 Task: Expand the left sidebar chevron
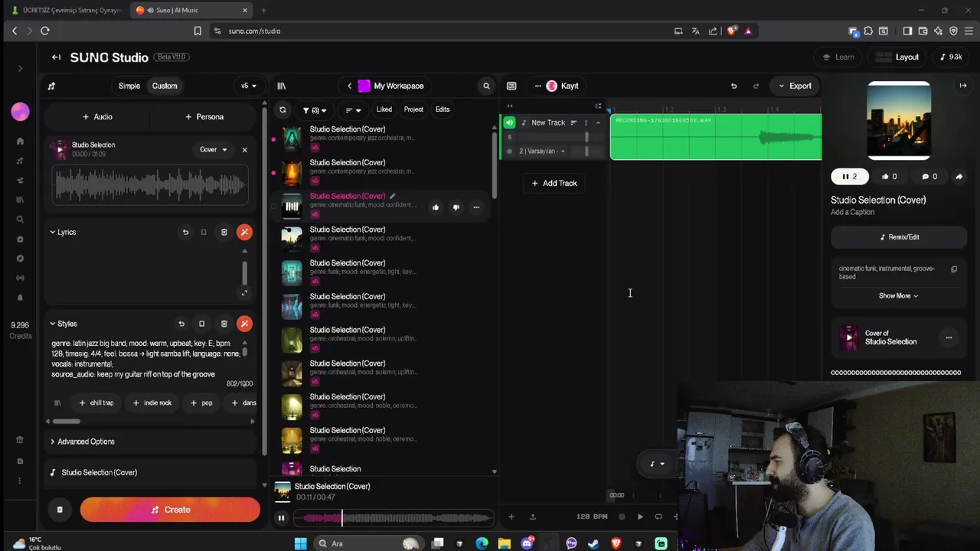[20, 68]
